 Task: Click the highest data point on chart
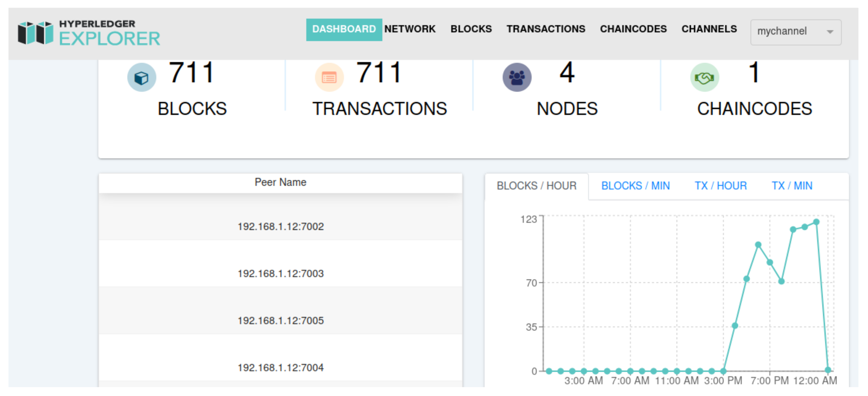(816, 222)
